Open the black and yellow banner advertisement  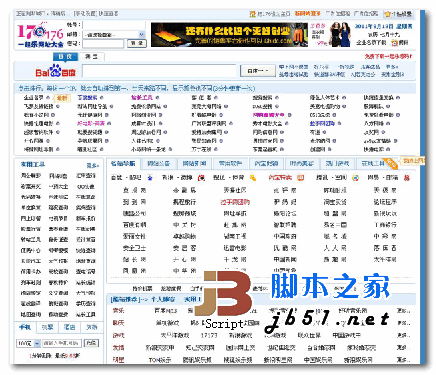(x=229, y=35)
